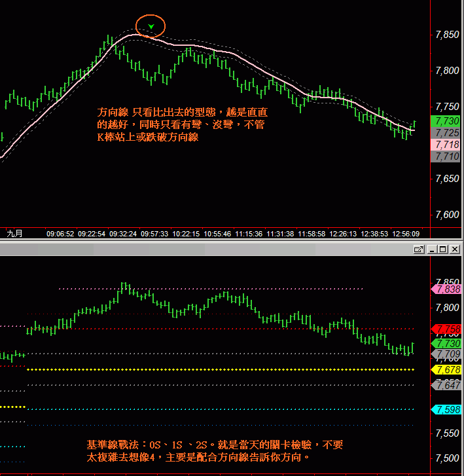Viewport: 464px width, 476px height.
Task: Click the 09:06:52 time axis label
Action: (x=60, y=234)
